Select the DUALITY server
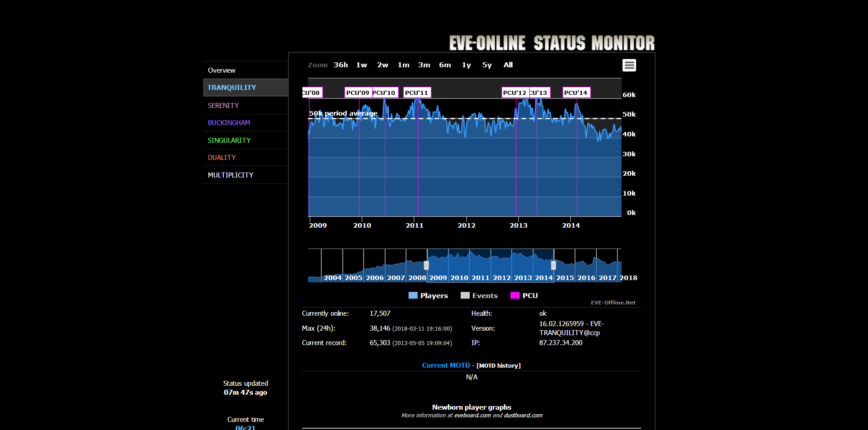This screenshot has width=868, height=430. [245, 157]
